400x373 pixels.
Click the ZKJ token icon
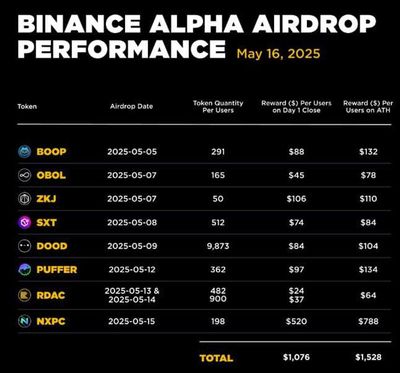tap(25, 199)
